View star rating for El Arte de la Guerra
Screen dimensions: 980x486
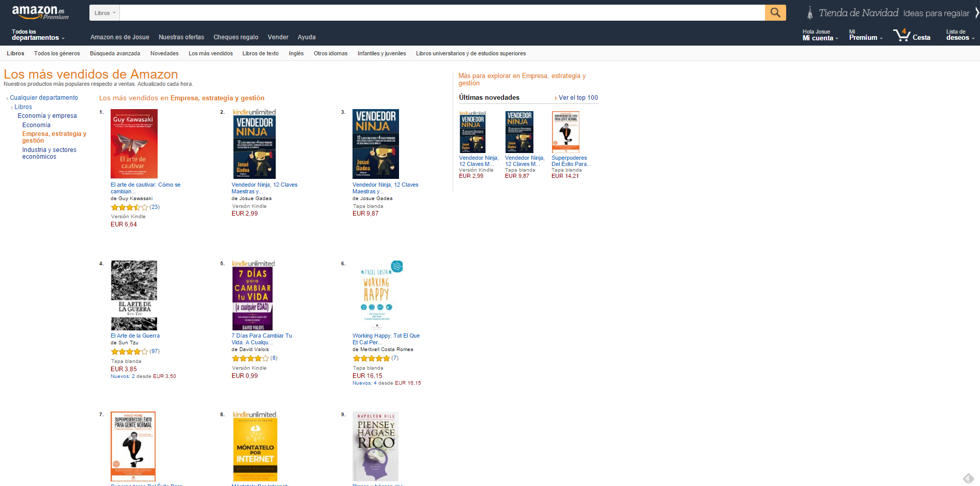point(129,352)
